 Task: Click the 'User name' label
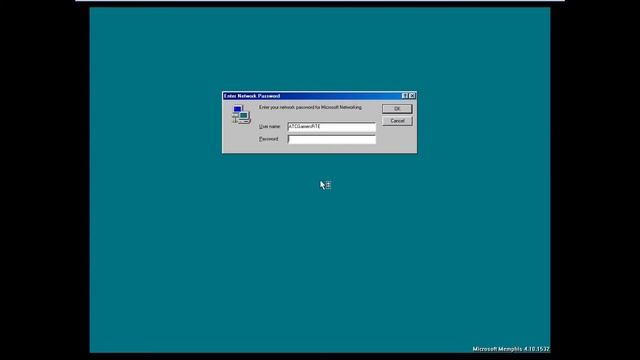(x=269, y=127)
